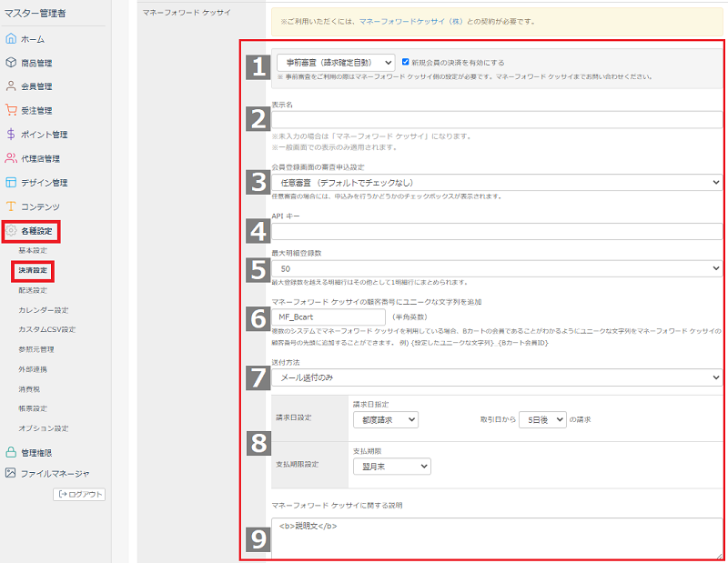Open the 5日後 dropdown
728x563 pixels.
point(542,419)
